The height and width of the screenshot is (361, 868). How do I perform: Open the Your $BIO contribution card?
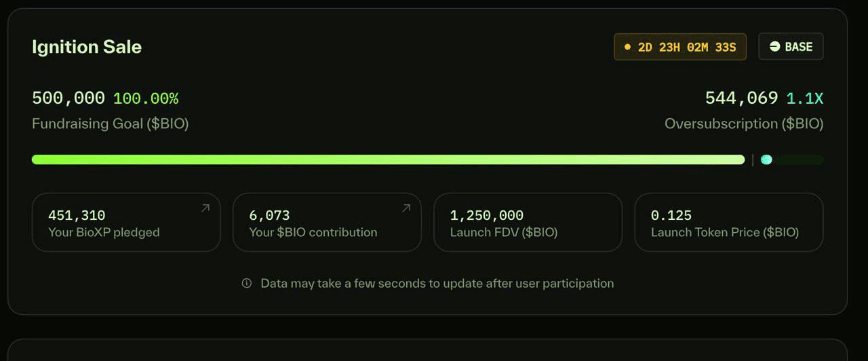327,223
